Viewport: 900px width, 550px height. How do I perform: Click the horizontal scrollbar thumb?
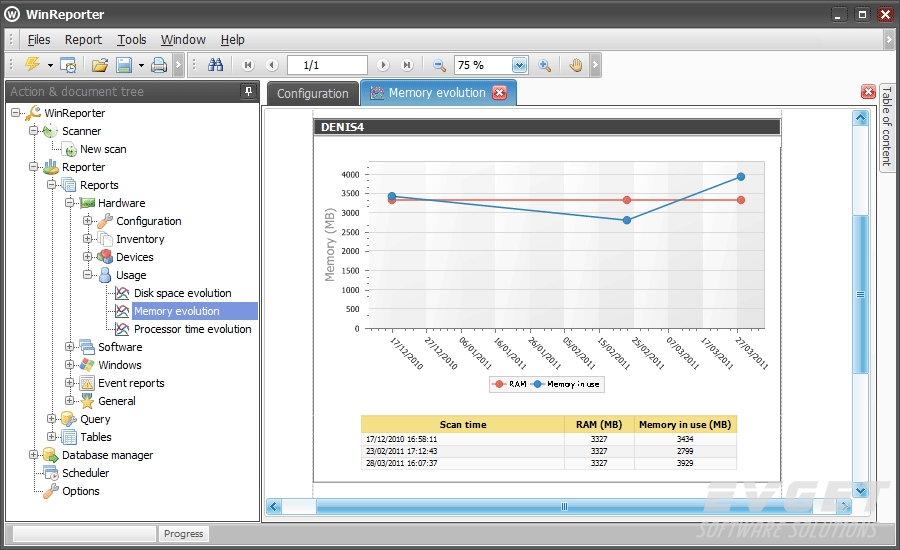(x=564, y=506)
